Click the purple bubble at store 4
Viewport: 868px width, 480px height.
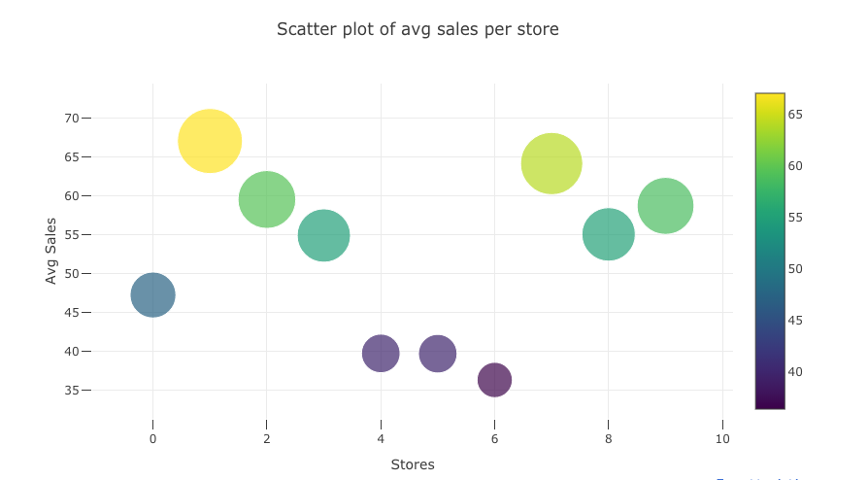[381, 353]
